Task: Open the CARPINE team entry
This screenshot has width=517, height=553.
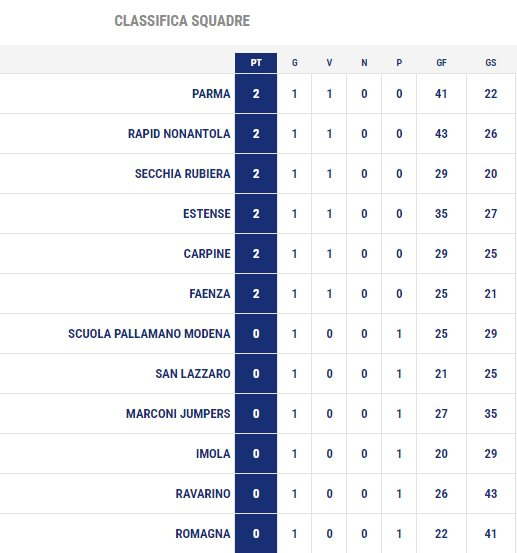Action: coord(207,254)
